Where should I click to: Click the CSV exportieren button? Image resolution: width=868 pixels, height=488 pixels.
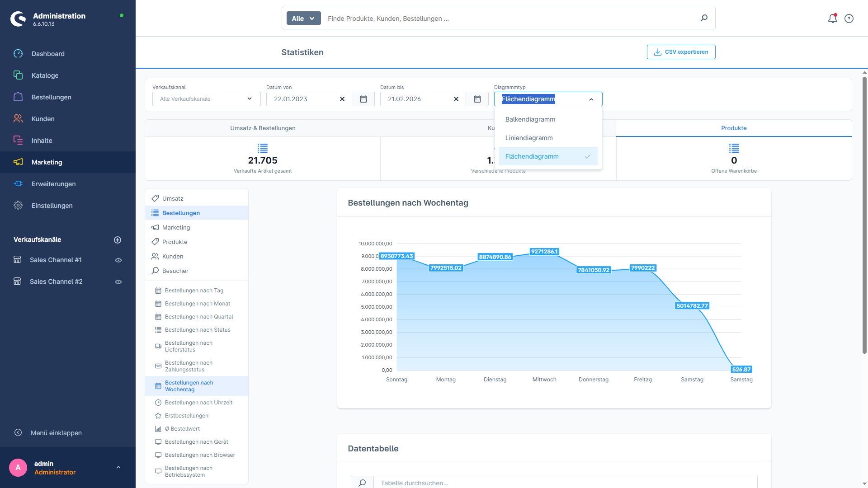pyautogui.click(x=681, y=52)
